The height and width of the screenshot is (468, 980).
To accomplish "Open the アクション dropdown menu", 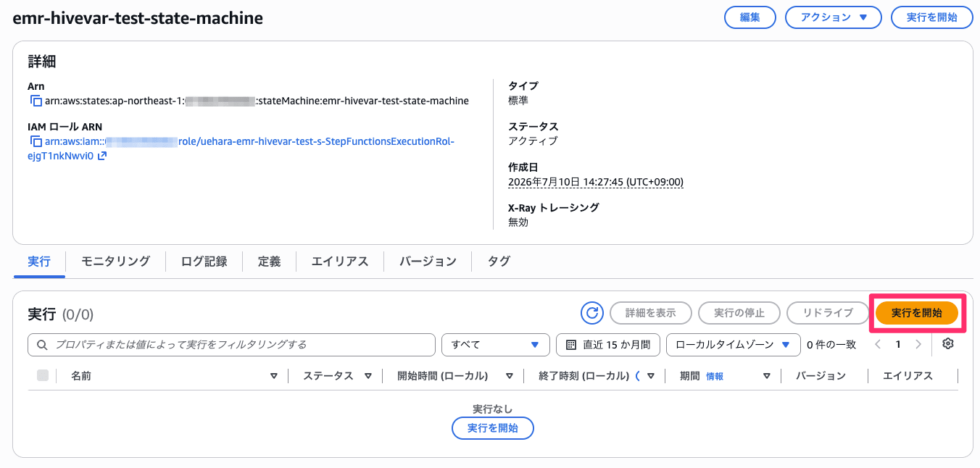I will click(834, 18).
